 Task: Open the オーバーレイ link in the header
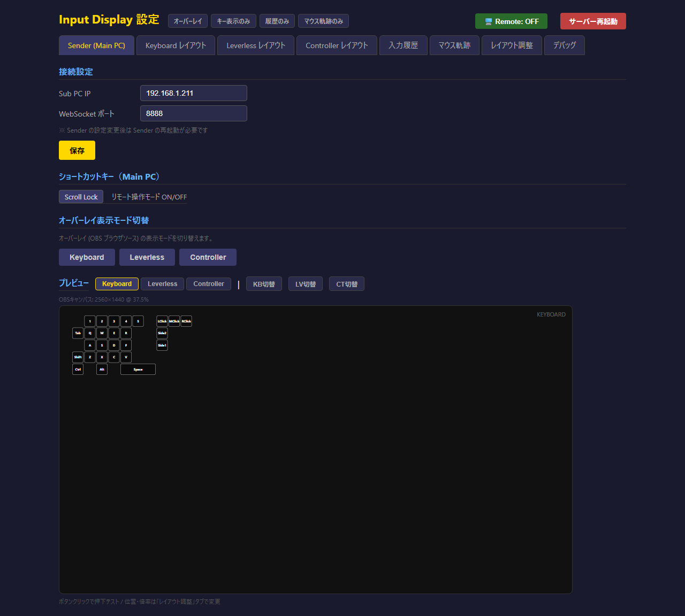[188, 21]
